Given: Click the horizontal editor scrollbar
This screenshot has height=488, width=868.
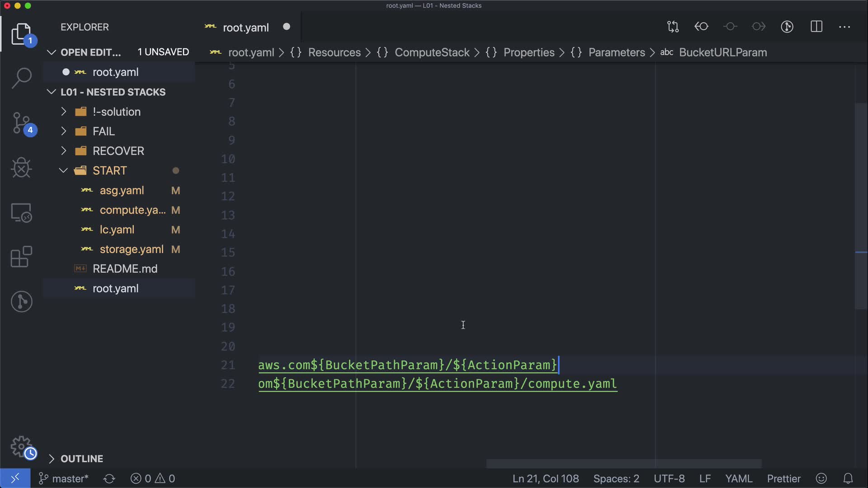Looking at the screenshot, I should [x=623, y=464].
